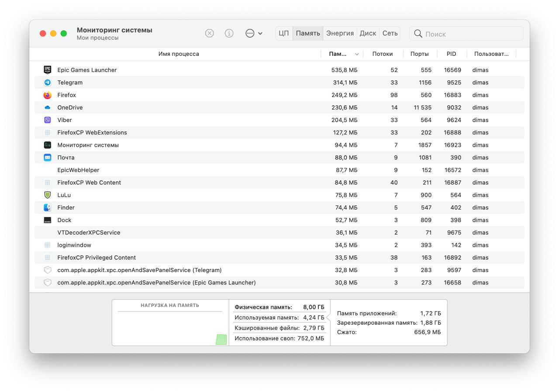Click the Finder face icon
Viewport: 559px width, 392px height.
[48, 207]
